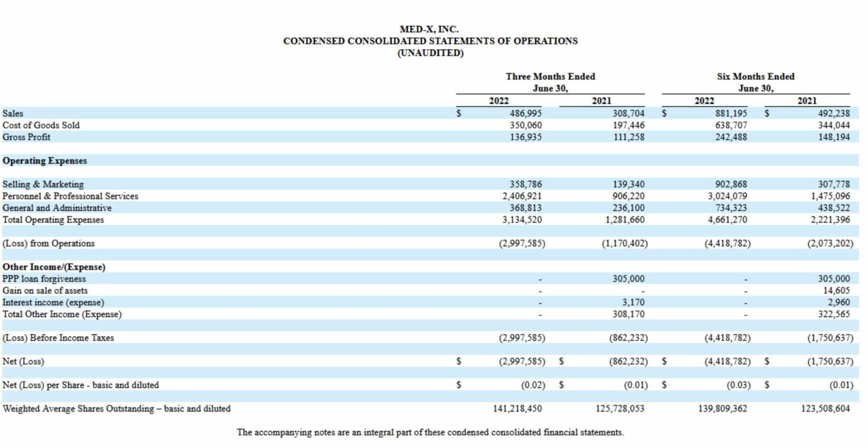
Task: Select the 'Selling & Marketing' row label
Action: (43, 184)
